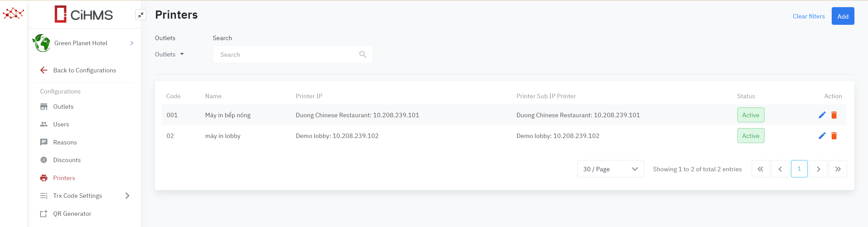Open the Discounts configuration menu
Screen dimensions: 868x227
click(67, 160)
